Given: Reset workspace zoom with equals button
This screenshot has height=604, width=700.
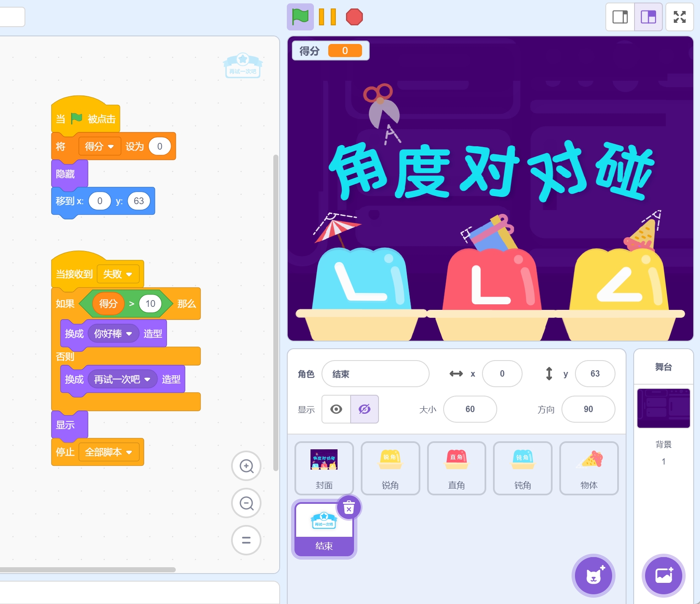Looking at the screenshot, I should pos(246,540).
